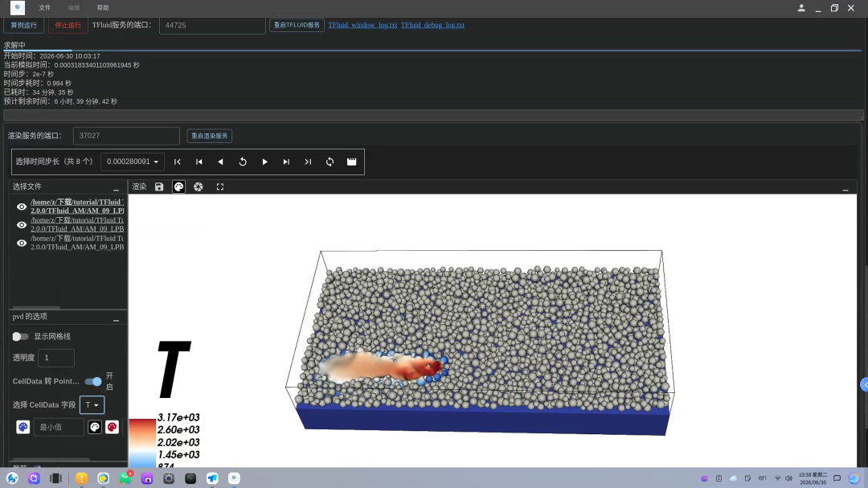Image resolution: width=868 pixels, height=488 pixels.
Task: Click cloud icon in system tray
Action: pyautogui.click(x=733, y=478)
